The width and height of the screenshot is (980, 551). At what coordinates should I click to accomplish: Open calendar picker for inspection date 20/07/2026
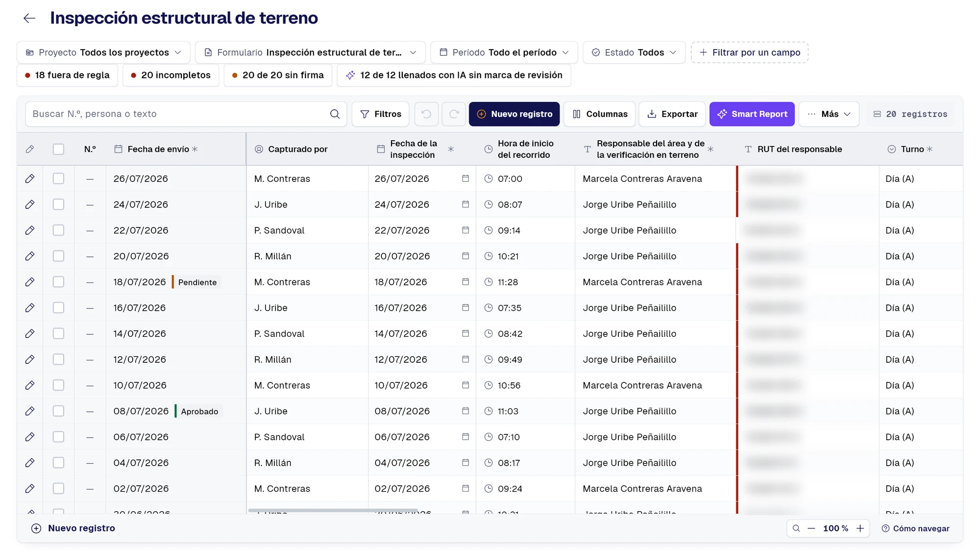coord(465,256)
